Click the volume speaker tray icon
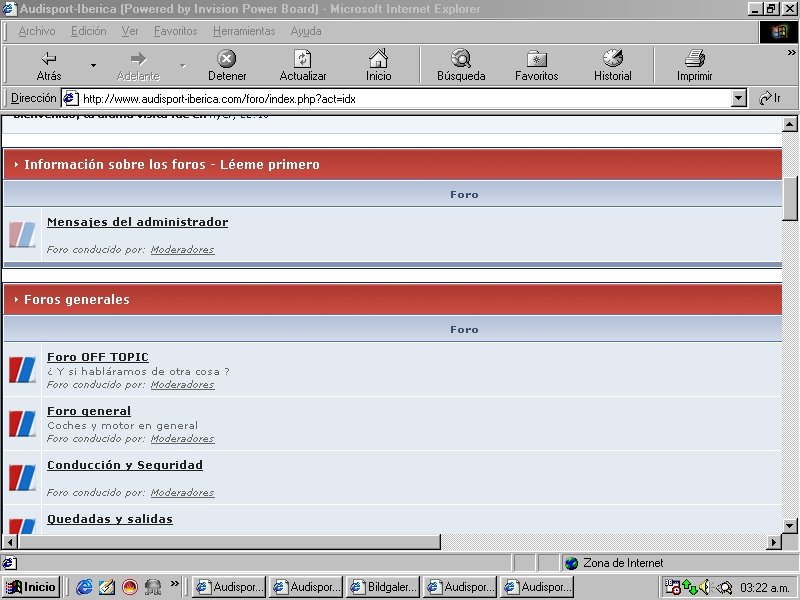800x600 pixels. (705, 587)
